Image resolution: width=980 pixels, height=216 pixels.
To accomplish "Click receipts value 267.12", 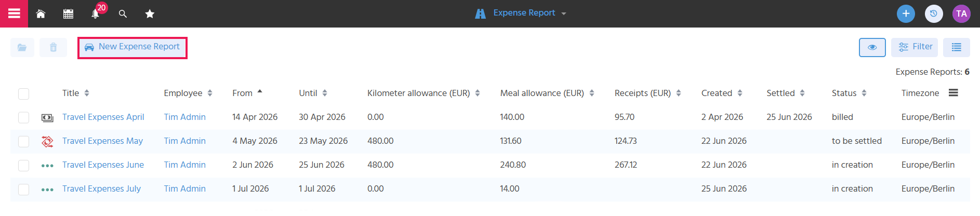I will pyautogui.click(x=626, y=165).
